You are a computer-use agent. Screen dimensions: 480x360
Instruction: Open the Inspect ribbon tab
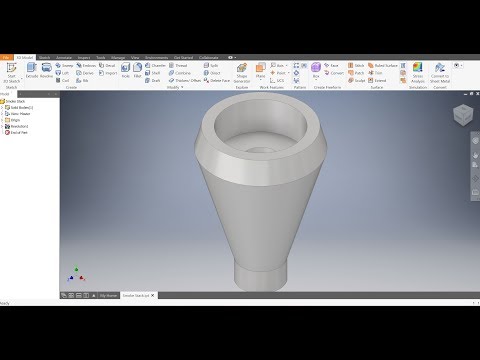pyautogui.click(x=84, y=57)
